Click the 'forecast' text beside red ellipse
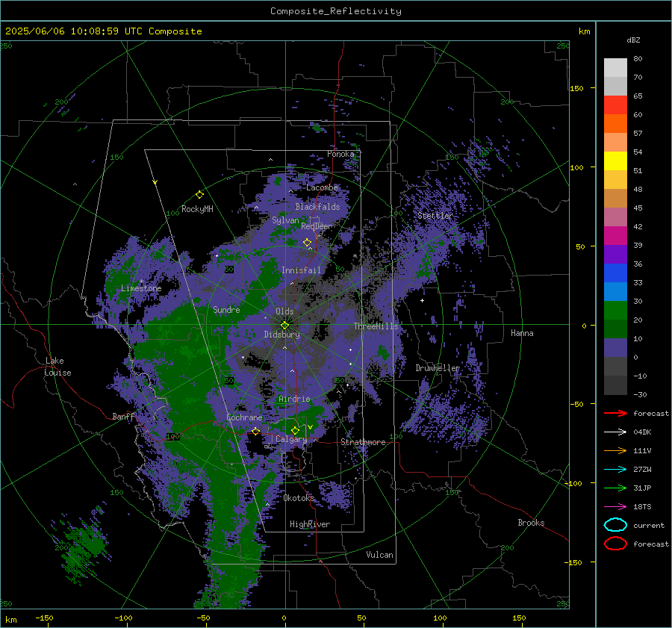This screenshot has width=672, height=628. pos(651,544)
